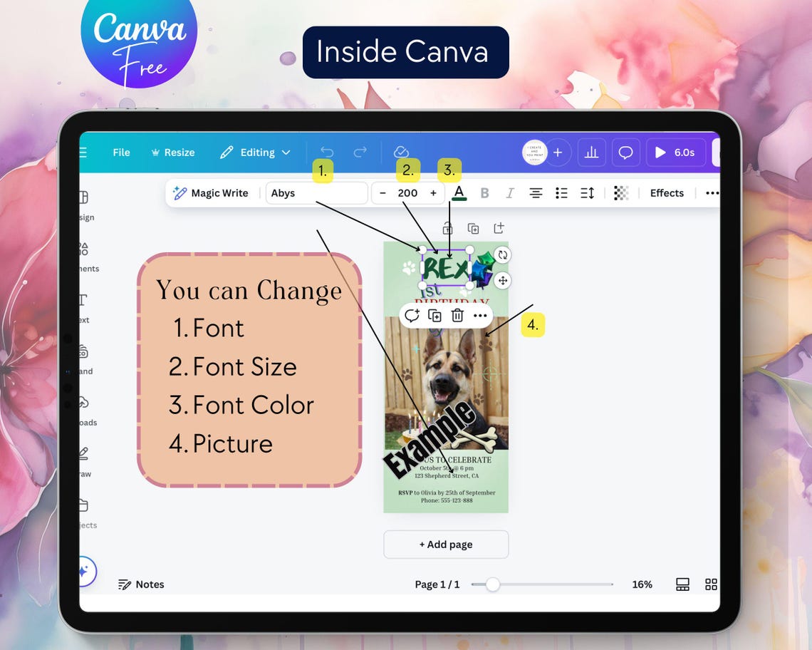Click the undo arrow icon
The height and width of the screenshot is (650, 812).
327,152
